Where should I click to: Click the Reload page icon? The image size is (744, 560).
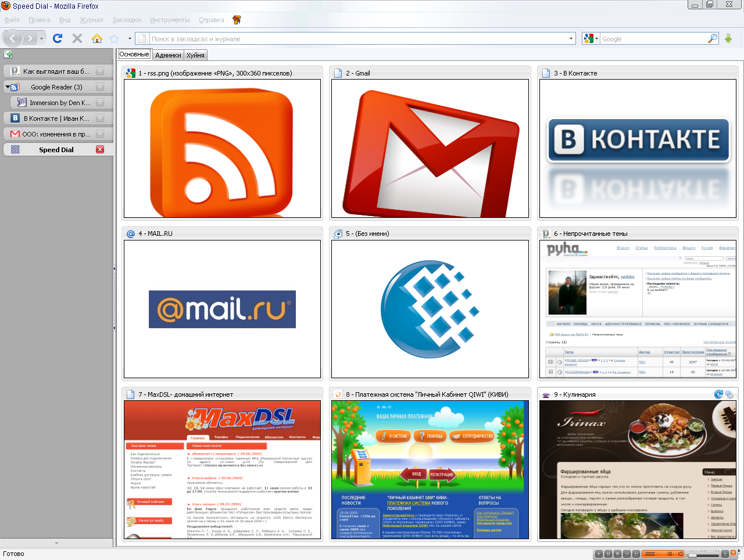57,38
